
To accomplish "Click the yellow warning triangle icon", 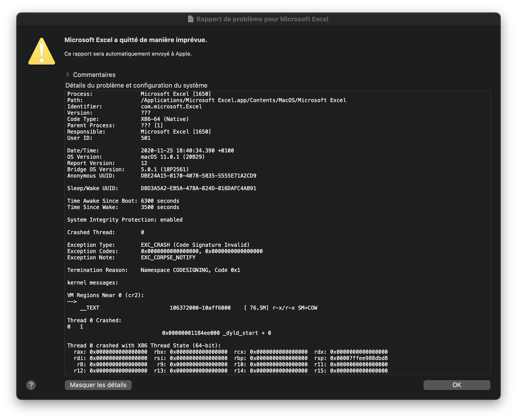I will coord(42,52).
